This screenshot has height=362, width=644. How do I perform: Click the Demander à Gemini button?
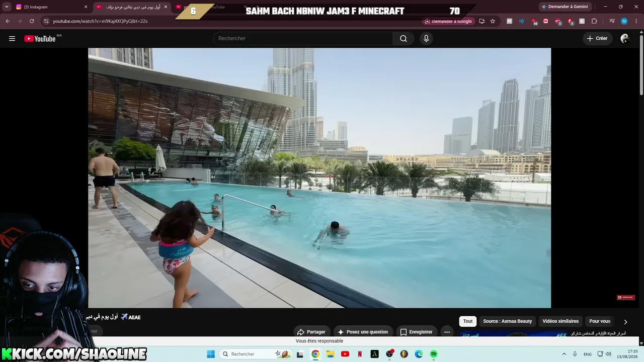coord(565,7)
